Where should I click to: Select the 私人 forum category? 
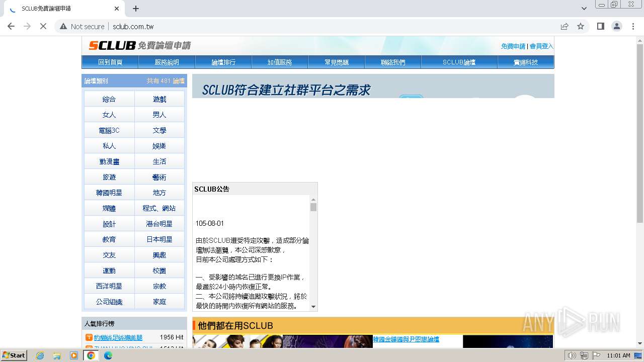point(109,146)
